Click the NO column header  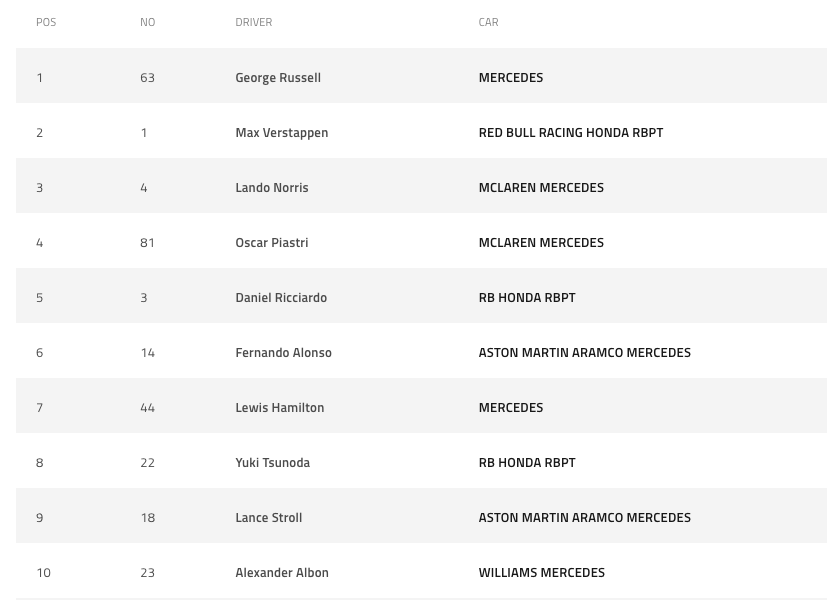pos(147,22)
